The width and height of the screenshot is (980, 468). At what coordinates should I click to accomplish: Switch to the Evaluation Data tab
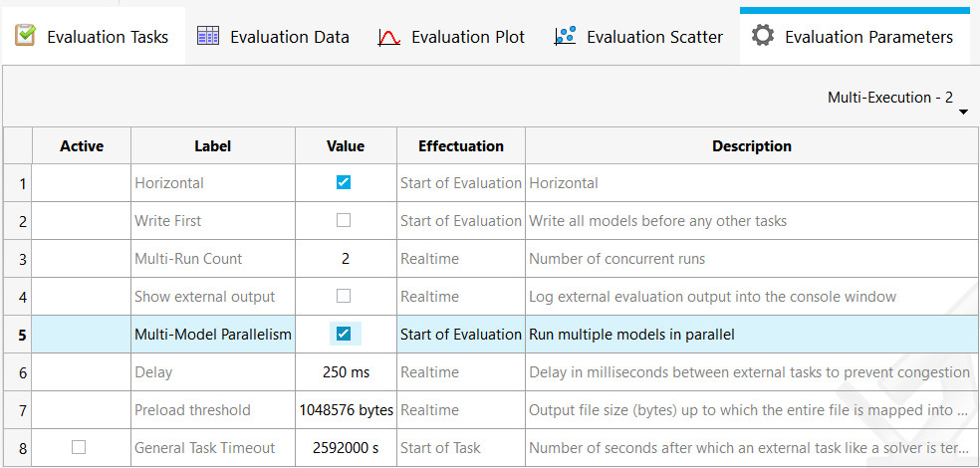click(289, 38)
